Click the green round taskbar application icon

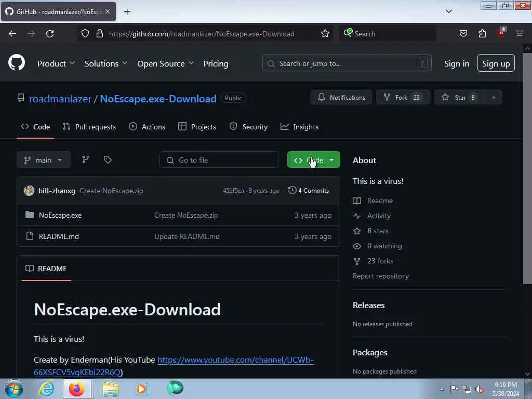[x=175, y=388]
